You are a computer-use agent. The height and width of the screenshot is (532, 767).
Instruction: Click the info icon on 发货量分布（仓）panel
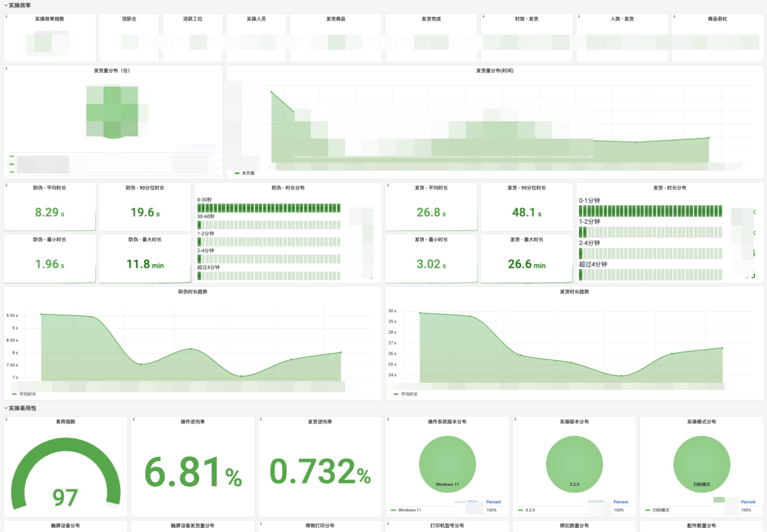6,68
